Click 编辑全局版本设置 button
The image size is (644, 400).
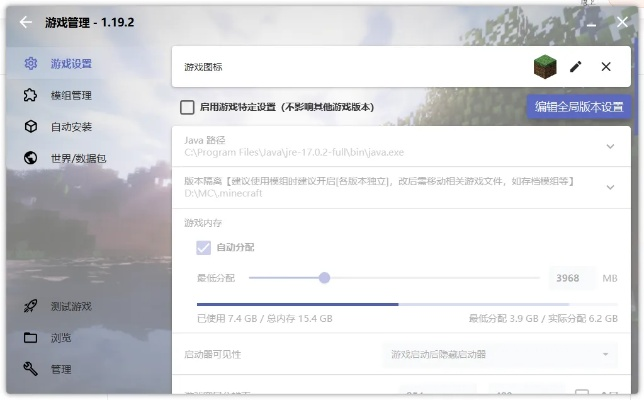(579, 107)
